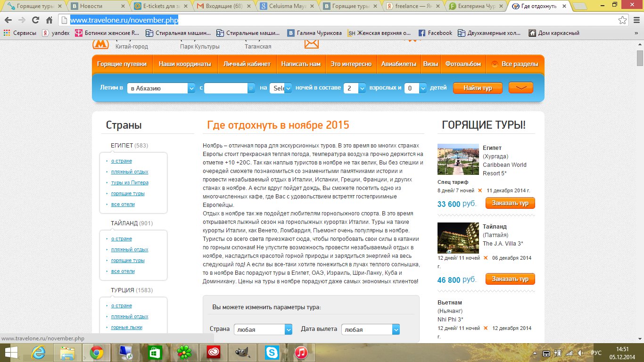Click the browser back arrow
Image resolution: width=644 pixels, height=362 pixels.
pos(8,20)
